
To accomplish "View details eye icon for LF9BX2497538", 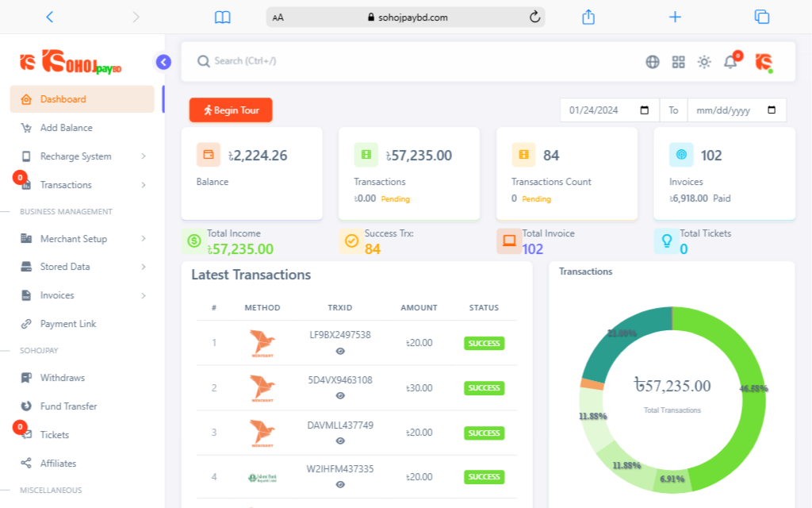I will pyautogui.click(x=340, y=351).
